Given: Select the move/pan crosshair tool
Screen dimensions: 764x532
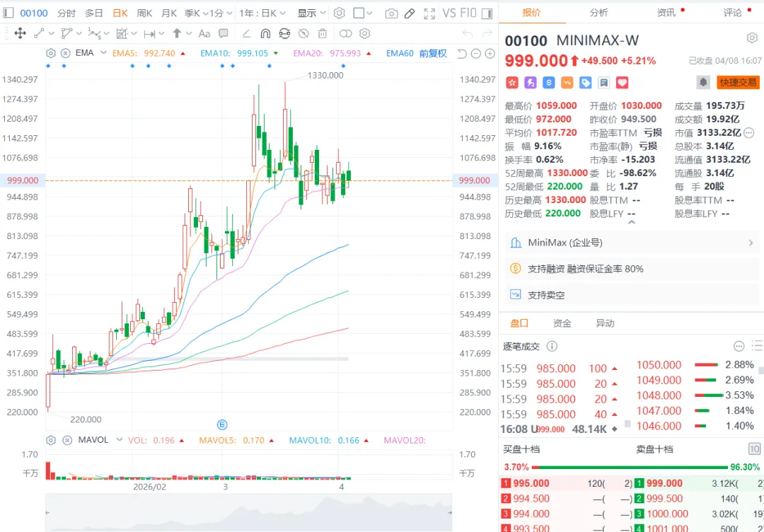Looking at the screenshot, I should [20, 33].
